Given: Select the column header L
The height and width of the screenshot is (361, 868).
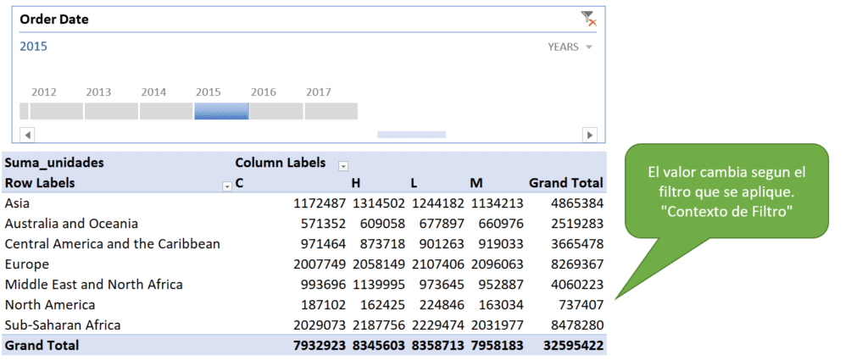Looking at the screenshot, I should click(x=414, y=183).
